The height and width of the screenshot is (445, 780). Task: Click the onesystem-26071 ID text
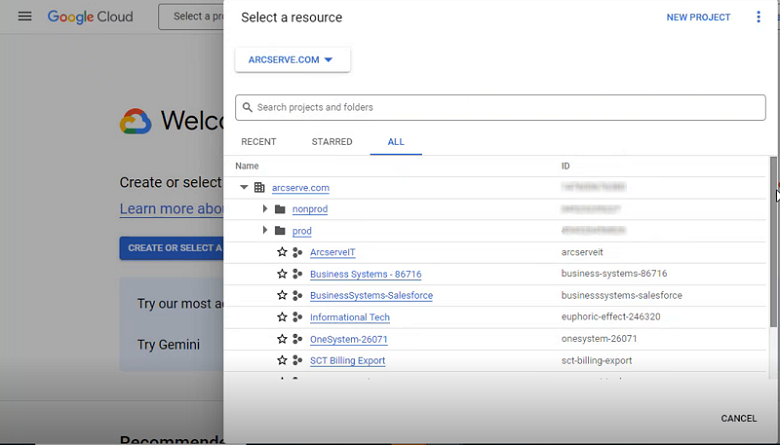tap(599, 339)
